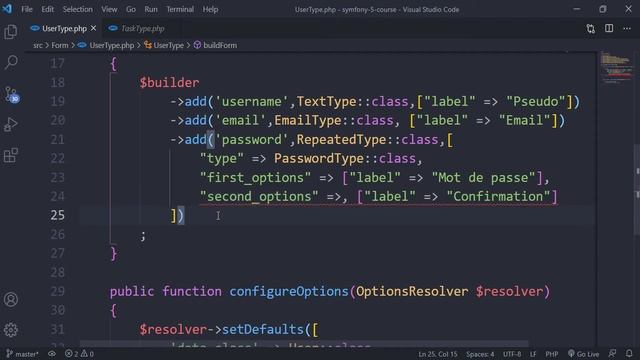Image resolution: width=640 pixels, height=360 pixels.
Task: Click the src breadcrumb segment
Action: tap(38, 45)
